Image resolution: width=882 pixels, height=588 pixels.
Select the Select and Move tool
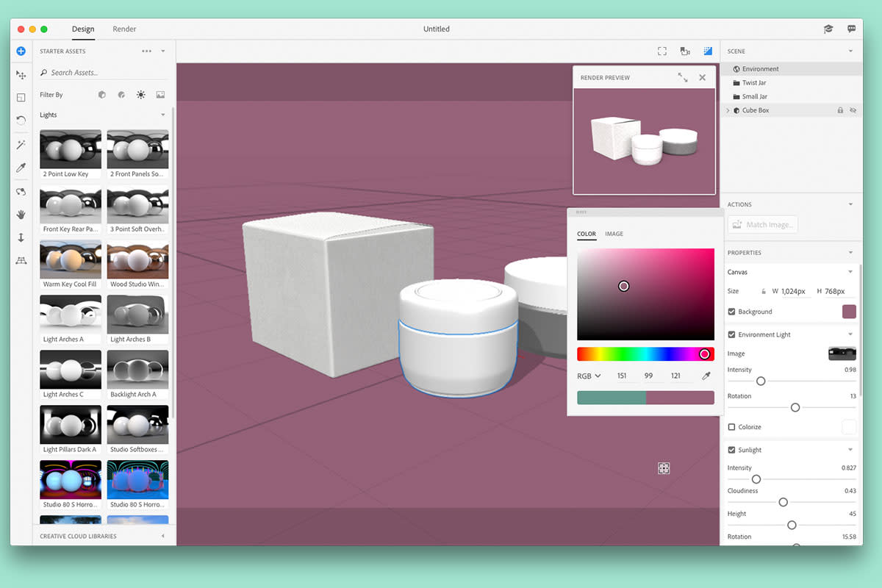pos(21,75)
